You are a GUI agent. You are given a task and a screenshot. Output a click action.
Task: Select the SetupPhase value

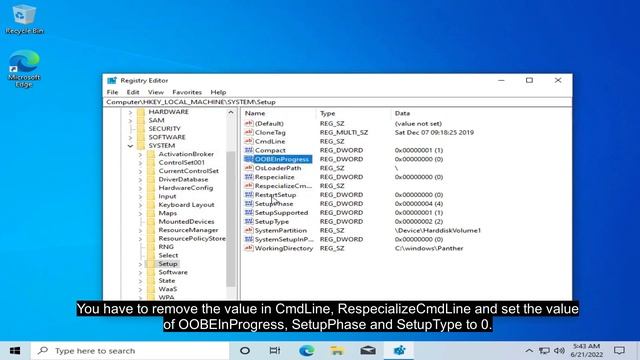274,203
